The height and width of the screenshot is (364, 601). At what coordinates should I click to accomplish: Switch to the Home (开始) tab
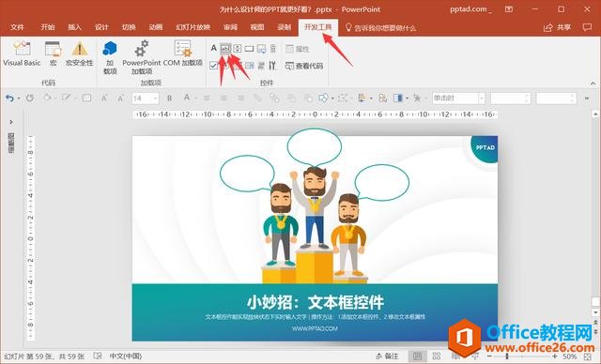click(x=48, y=27)
